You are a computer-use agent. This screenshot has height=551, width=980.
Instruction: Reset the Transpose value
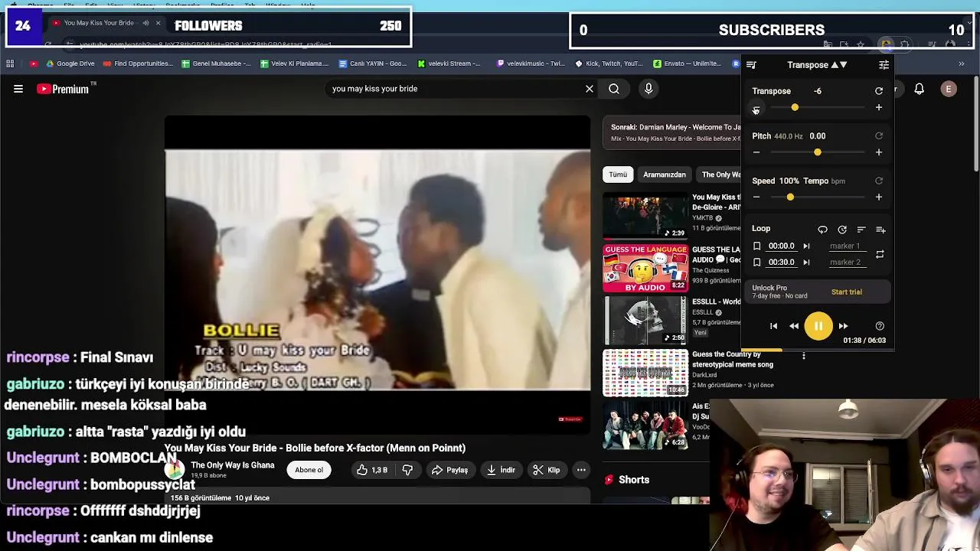point(879,91)
